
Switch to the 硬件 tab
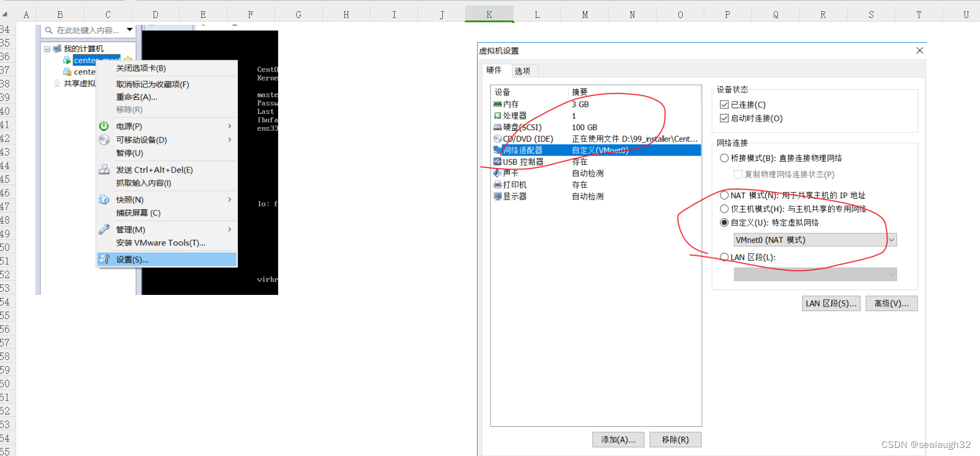pos(494,70)
